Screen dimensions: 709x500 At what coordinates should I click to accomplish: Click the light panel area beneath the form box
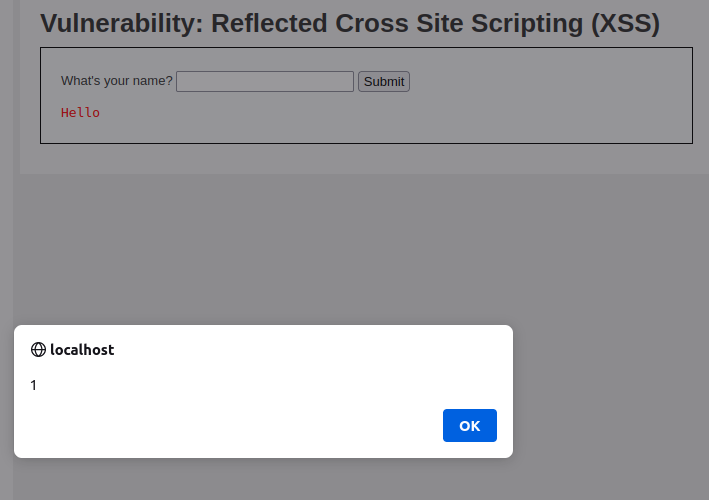click(362, 159)
